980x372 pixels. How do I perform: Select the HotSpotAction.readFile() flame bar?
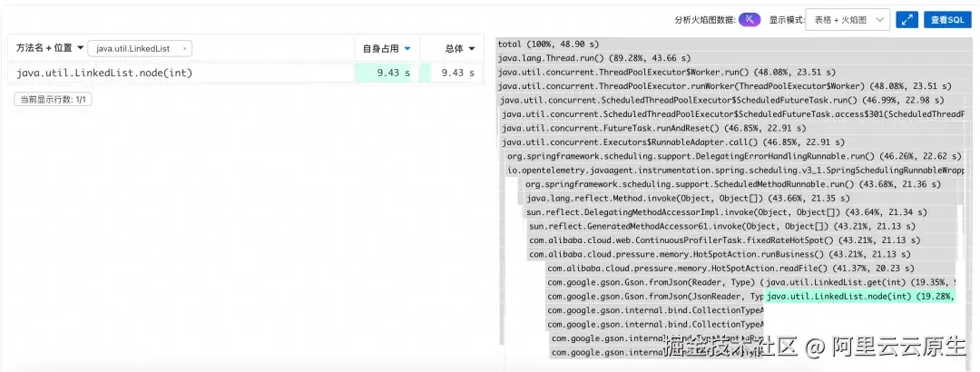point(751,269)
